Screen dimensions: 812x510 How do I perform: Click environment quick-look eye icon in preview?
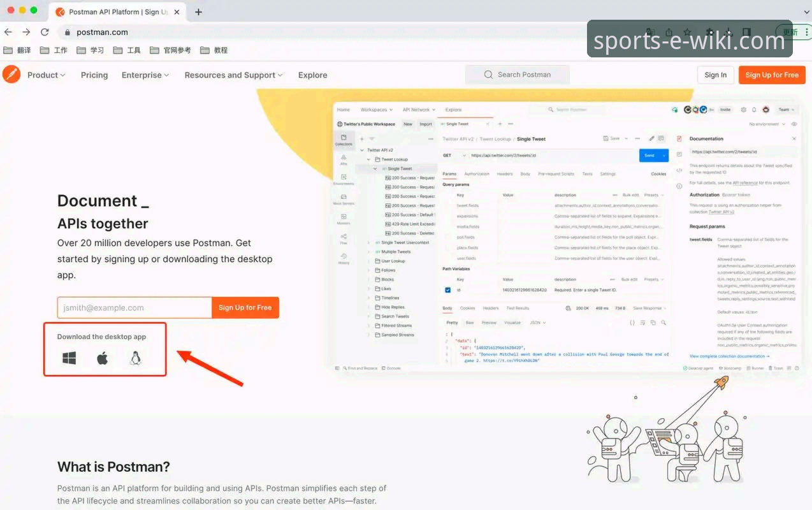click(794, 124)
